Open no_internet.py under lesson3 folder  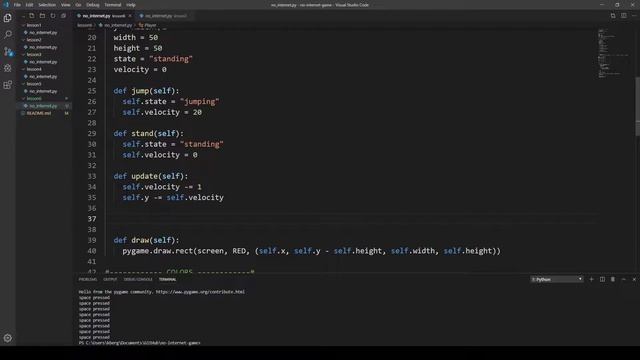click(43, 62)
